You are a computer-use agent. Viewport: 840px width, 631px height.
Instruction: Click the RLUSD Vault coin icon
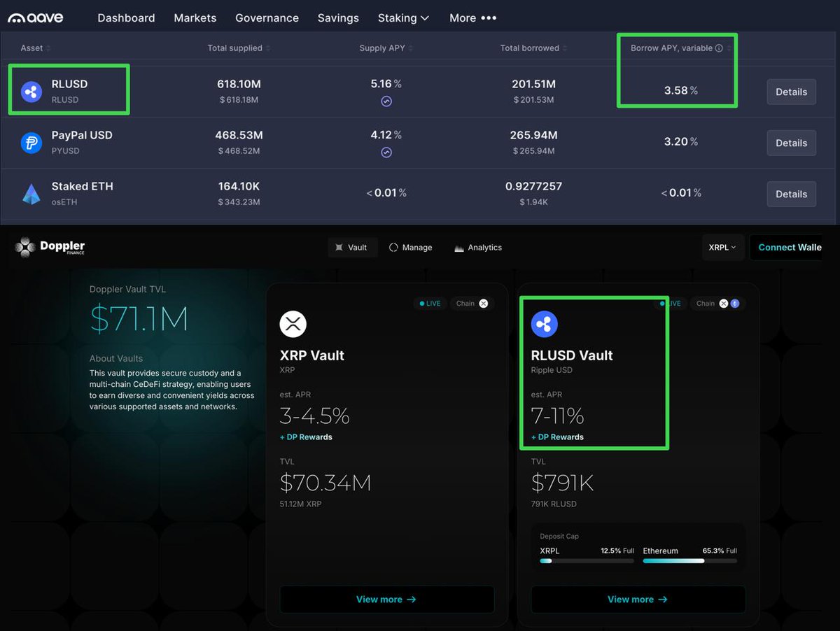pos(545,323)
